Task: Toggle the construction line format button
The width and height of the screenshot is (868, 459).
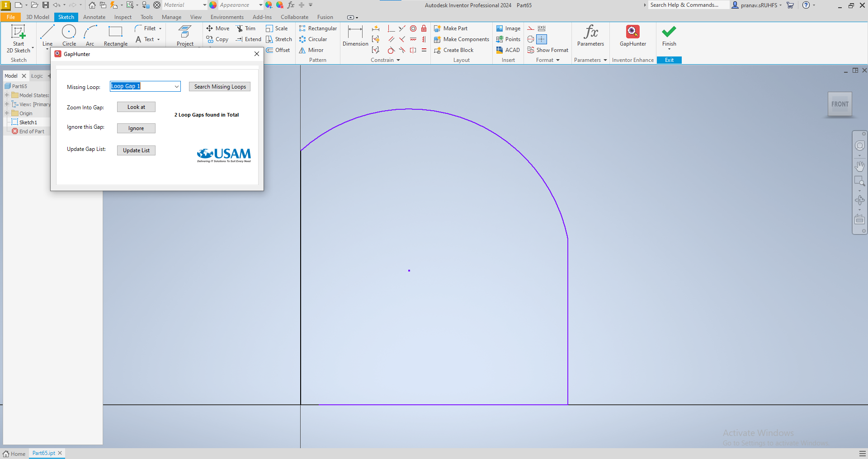Action: click(531, 28)
